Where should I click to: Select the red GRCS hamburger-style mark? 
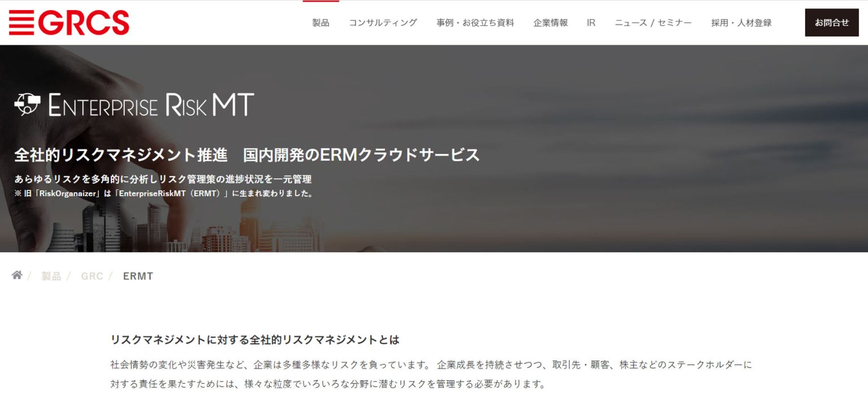pyautogui.click(x=21, y=23)
